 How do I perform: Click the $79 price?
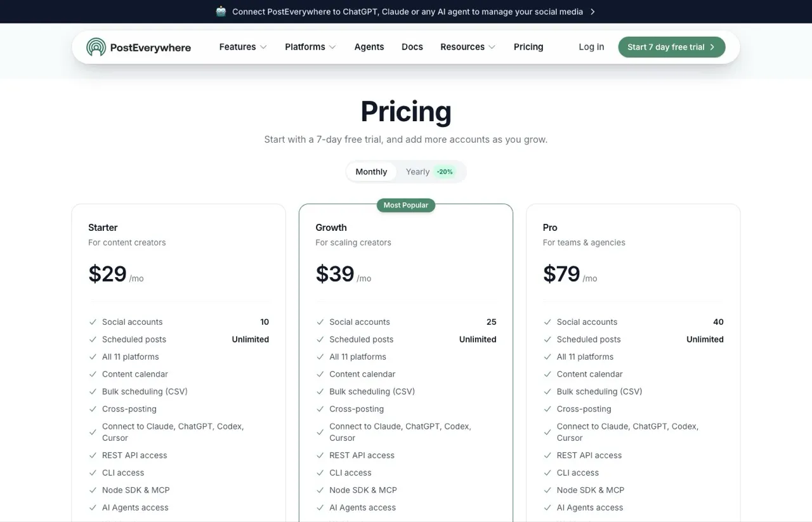pyautogui.click(x=561, y=274)
